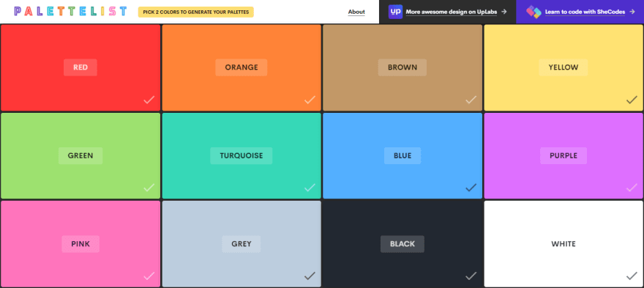This screenshot has height=288, width=644.
Task: Open 'Learn to code with SheCodes' link
Action: (585, 12)
